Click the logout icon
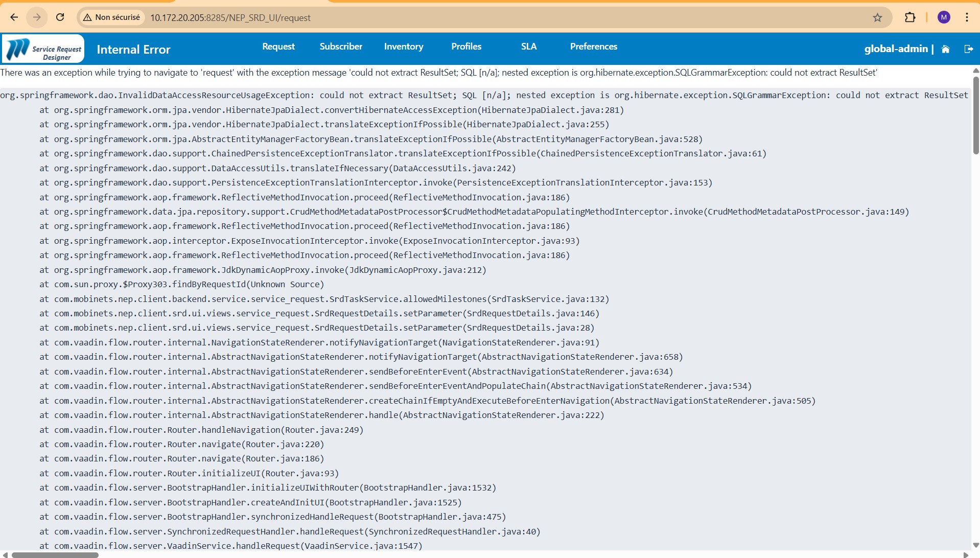The height and width of the screenshot is (558, 980). click(968, 49)
